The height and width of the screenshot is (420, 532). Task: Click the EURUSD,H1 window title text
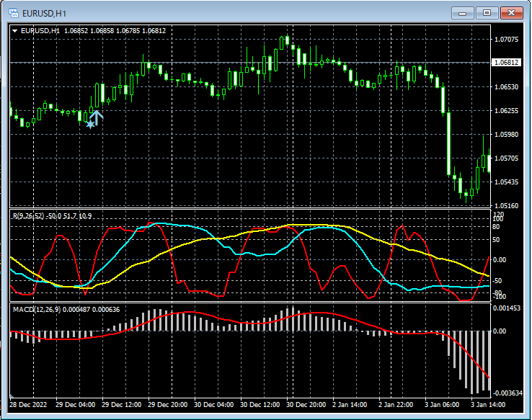43,13
